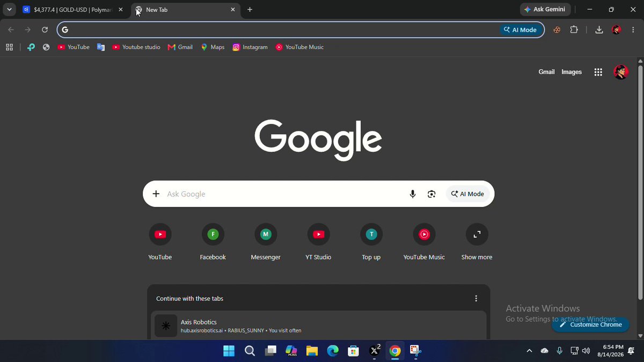
Task: Open Microsoft Edge from the taskbar
Action: point(333,351)
